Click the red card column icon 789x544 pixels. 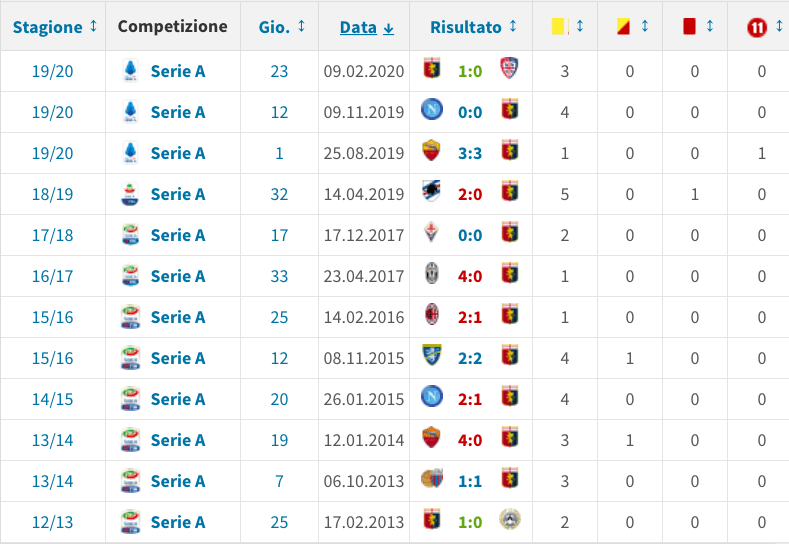click(x=689, y=27)
